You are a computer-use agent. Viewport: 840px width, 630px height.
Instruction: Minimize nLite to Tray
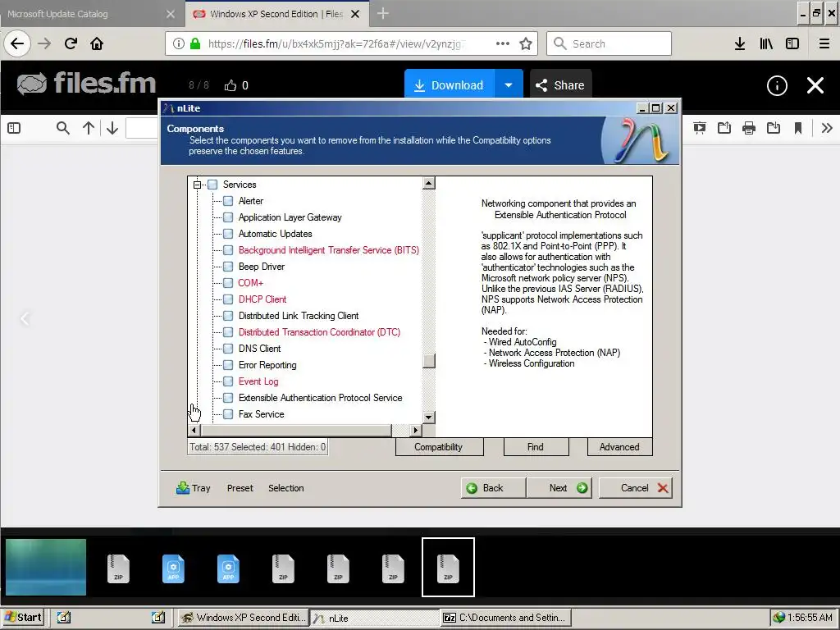click(194, 488)
